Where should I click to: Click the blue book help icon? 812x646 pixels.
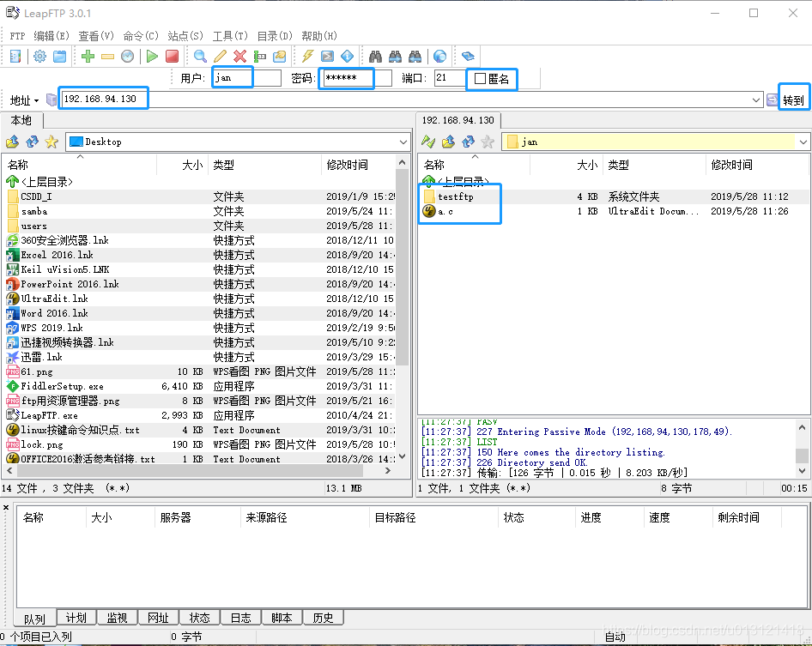click(x=468, y=56)
